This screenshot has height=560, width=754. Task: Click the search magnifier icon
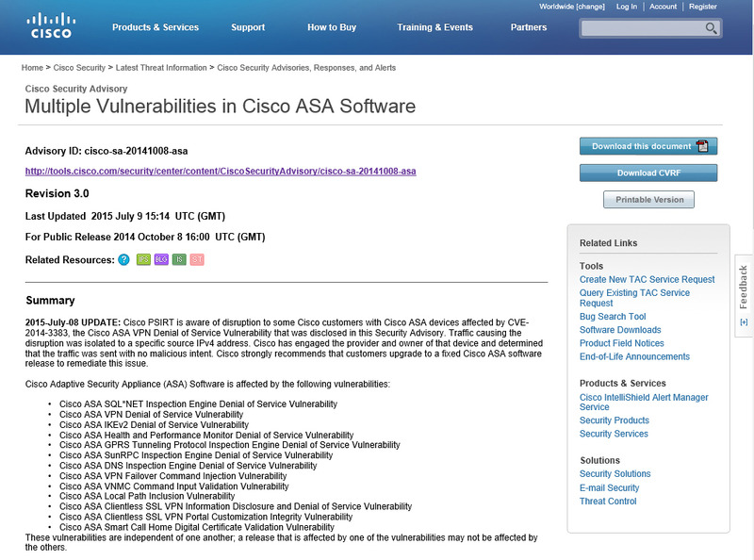(712, 28)
